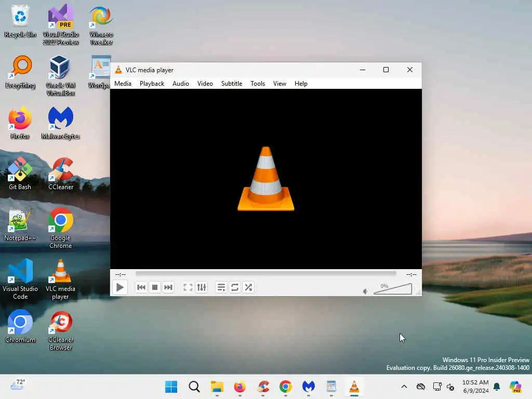Click the VLC Play button
The height and width of the screenshot is (399, 532).
120,287
